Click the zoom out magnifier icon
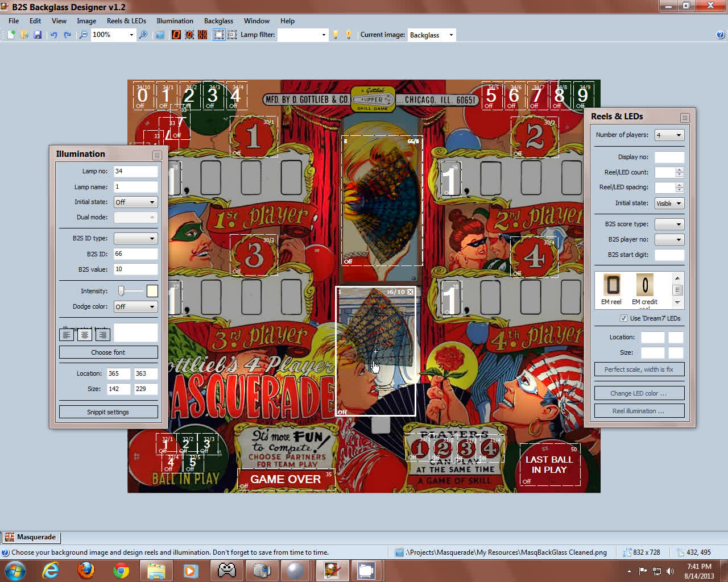The image size is (728, 582). 84,35
